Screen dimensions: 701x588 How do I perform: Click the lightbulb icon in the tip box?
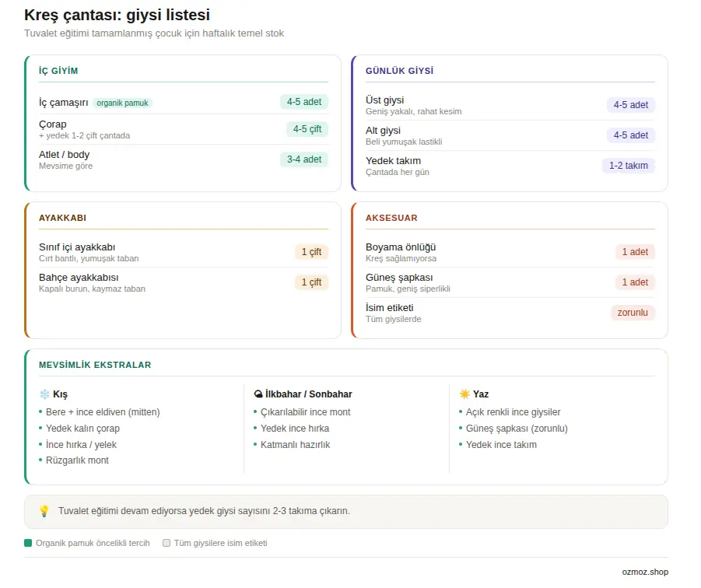tap(44, 512)
